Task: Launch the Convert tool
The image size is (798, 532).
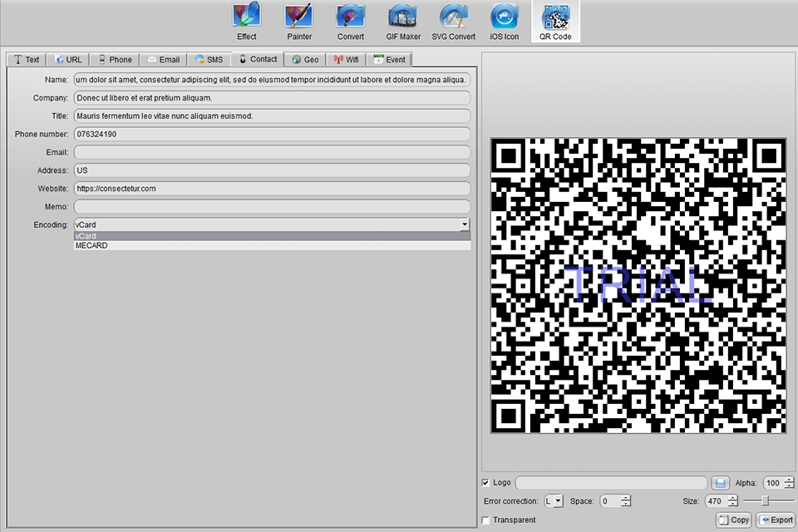Action: coord(350,22)
